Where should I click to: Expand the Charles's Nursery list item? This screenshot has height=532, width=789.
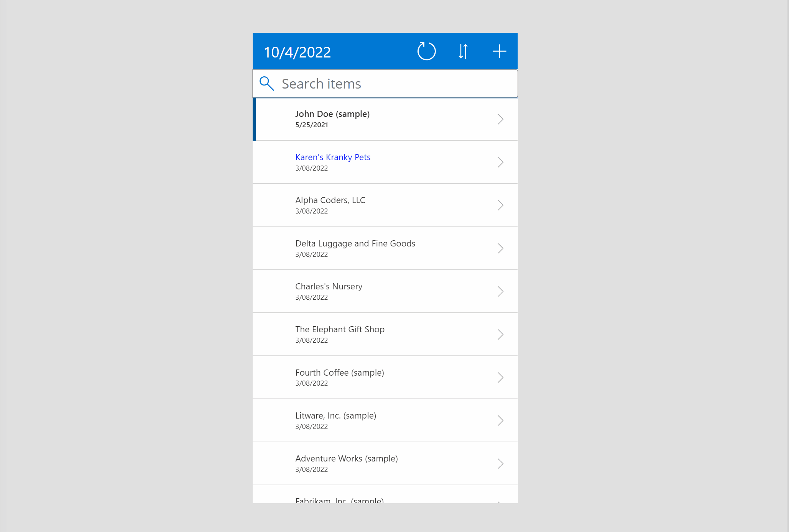coord(500,291)
